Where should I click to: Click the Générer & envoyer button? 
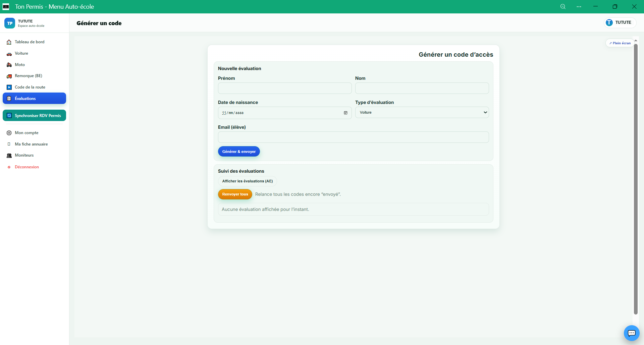pos(239,152)
